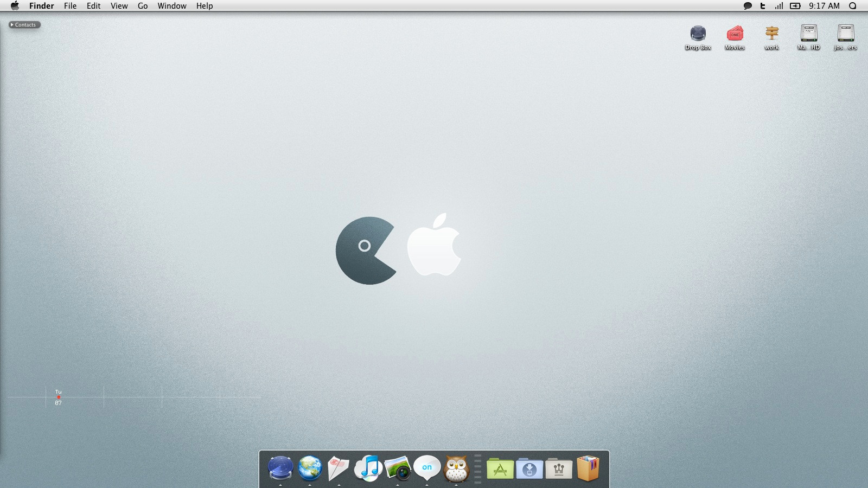Open the View menu
Screen dimensions: 868x488
click(119, 6)
